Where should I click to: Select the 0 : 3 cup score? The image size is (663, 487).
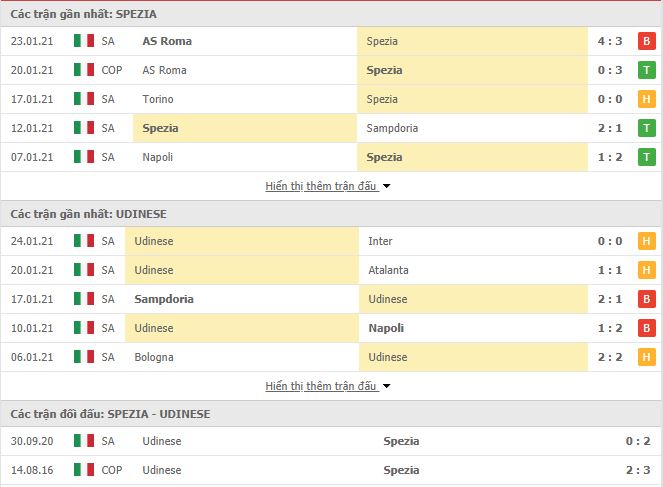[610, 70]
